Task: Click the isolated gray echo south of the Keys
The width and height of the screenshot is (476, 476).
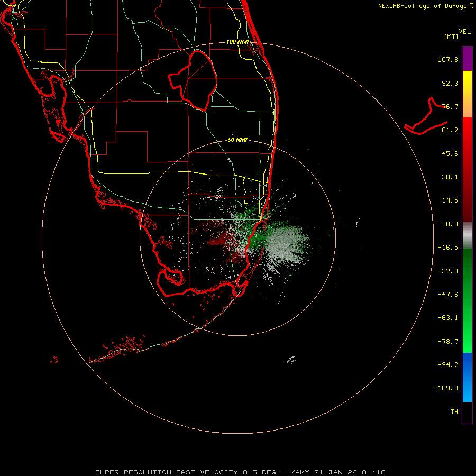Action: (290, 360)
